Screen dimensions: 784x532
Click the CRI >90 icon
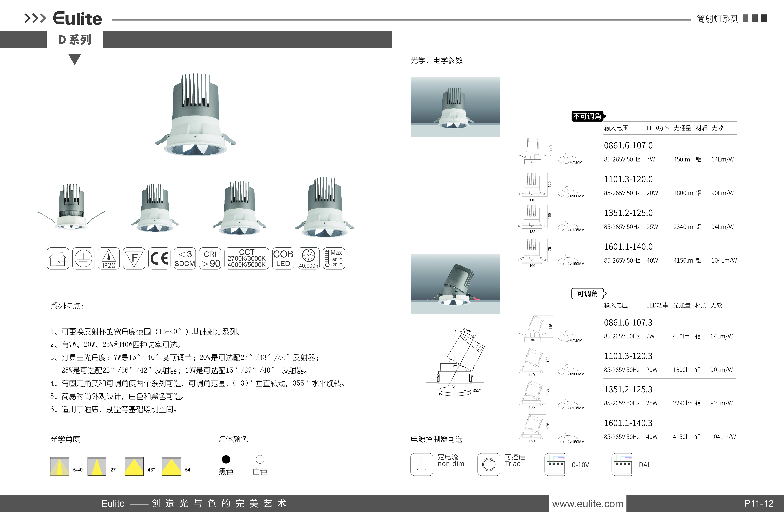click(x=210, y=258)
